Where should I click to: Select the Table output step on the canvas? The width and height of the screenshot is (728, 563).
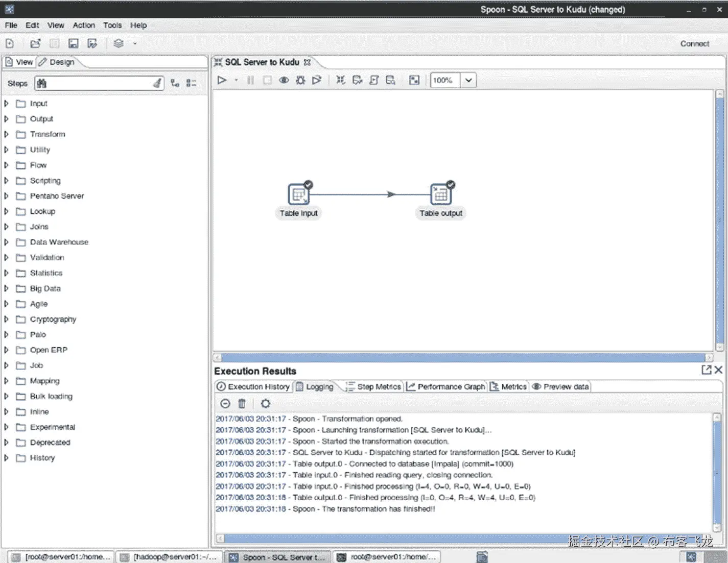coord(440,194)
